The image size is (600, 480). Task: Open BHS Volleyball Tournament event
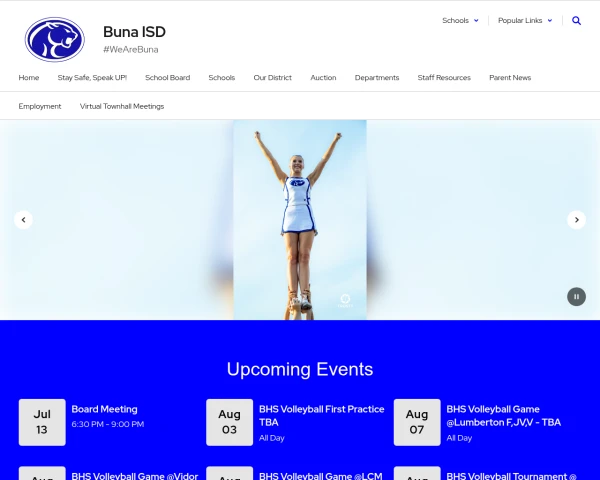pyautogui.click(x=512, y=476)
